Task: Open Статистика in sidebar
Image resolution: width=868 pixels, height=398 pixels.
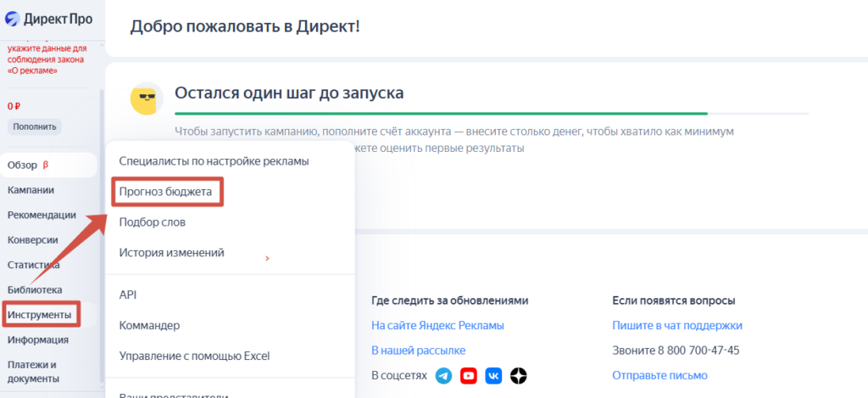Action: tap(34, 265)
